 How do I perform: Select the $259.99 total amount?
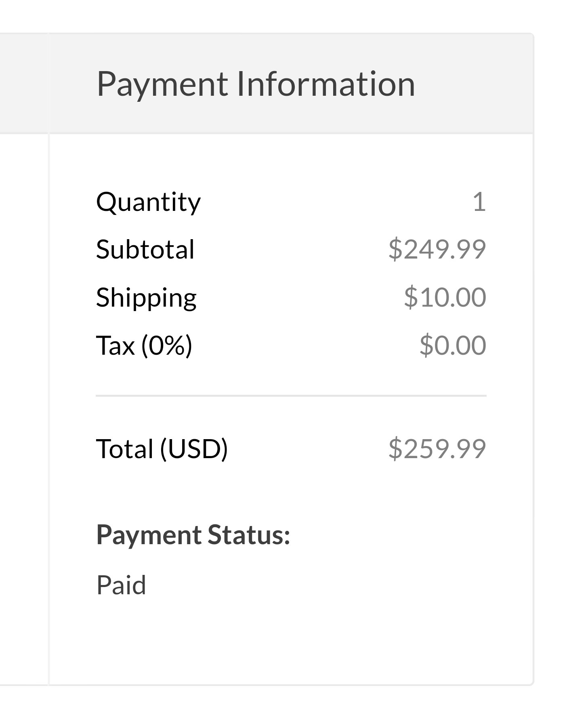[x=437, y=449]
